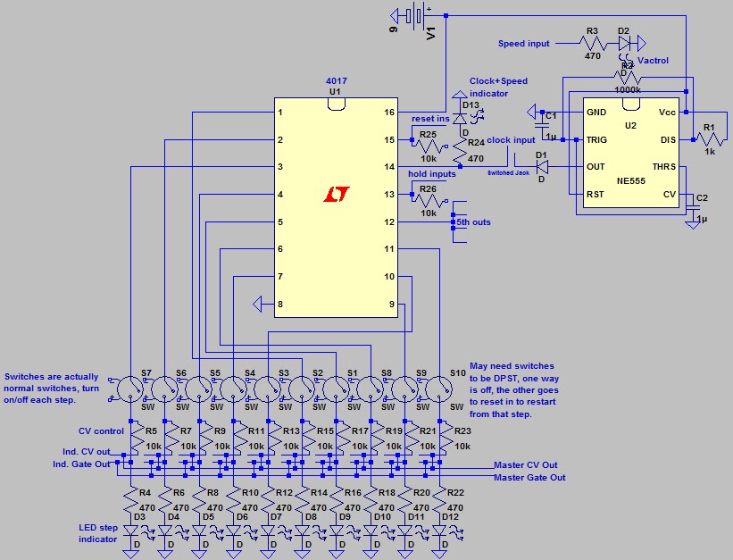This screenshot has width=733, height=560.
Task: Select step LED D3
Action: 131,531
